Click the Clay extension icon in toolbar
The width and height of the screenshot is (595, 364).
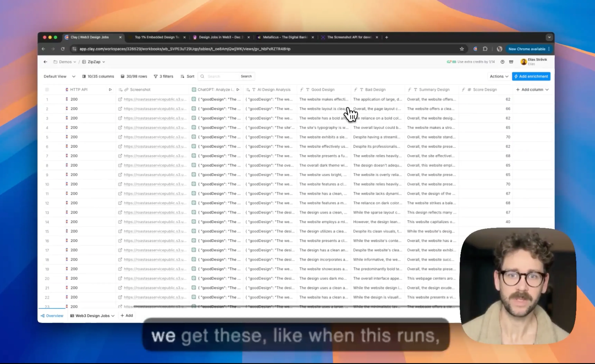pyautogui.click(x=475, y=49)
